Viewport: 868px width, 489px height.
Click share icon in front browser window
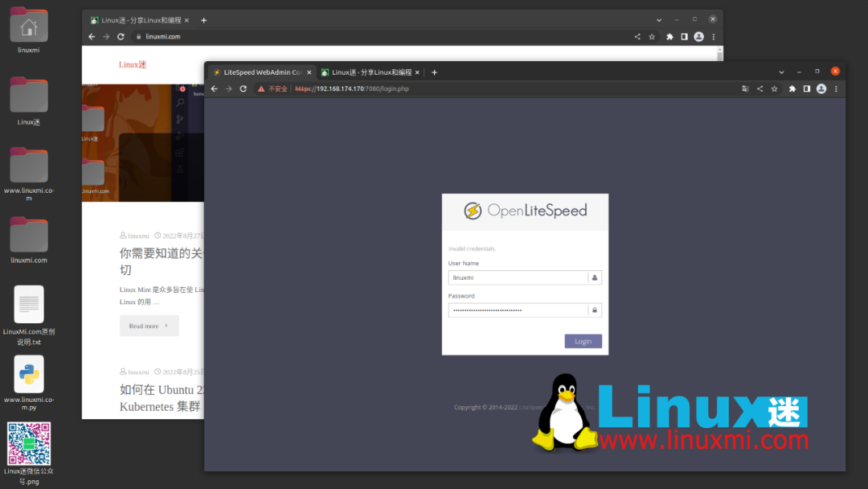759,88
